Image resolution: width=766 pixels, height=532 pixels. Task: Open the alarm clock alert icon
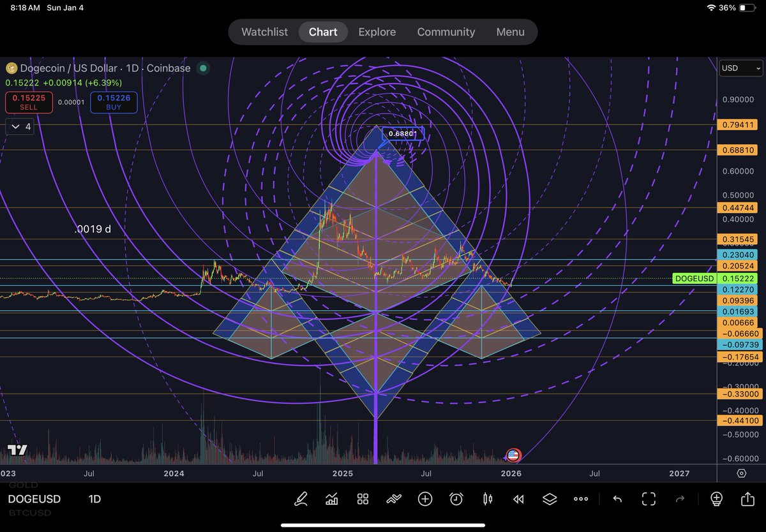click(x=456, y=499)
